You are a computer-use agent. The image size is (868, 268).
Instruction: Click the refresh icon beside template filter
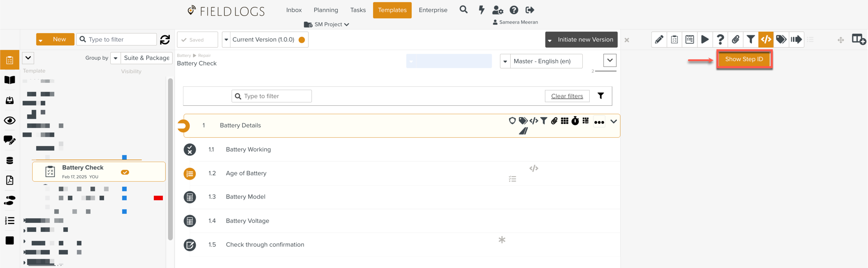(x=165, y=40)
